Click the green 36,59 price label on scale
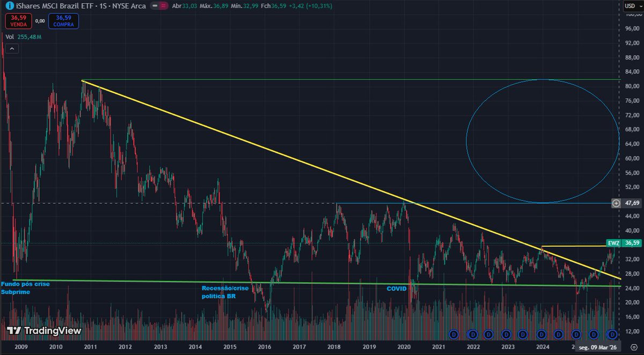The width and height of the screenshot is (644, 355). coord(632,243)
